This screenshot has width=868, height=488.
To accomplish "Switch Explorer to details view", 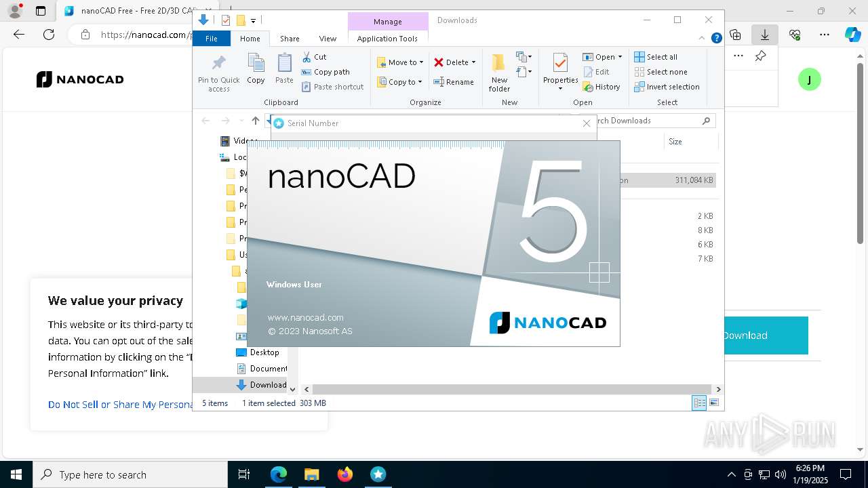I will tap(698, 403).
